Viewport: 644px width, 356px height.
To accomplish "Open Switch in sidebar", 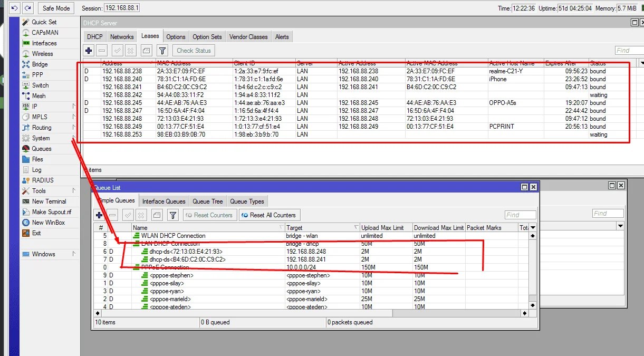I will (40, 85).
